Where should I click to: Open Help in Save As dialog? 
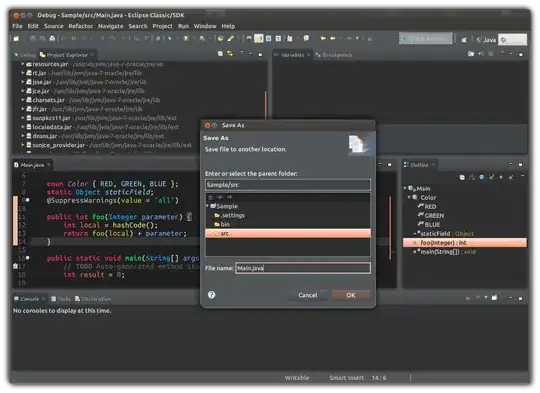(211, 294)
